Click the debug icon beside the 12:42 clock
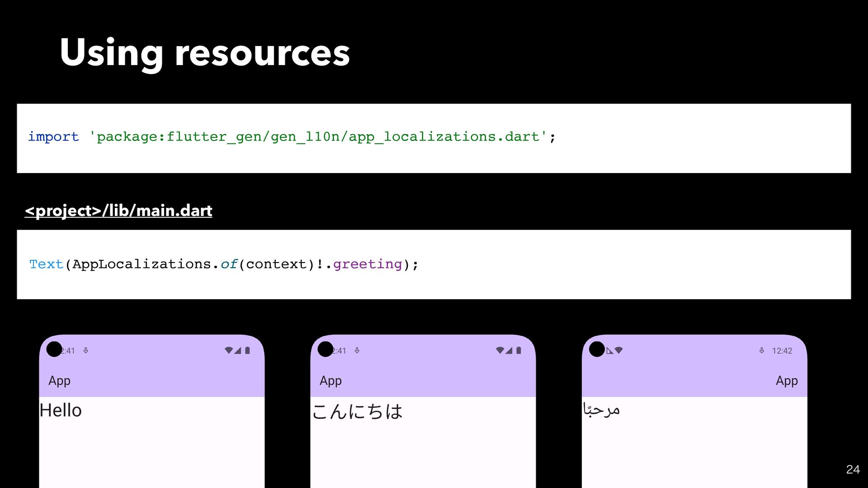Screen dimensions: 868x488 click(x=762, y=351)
